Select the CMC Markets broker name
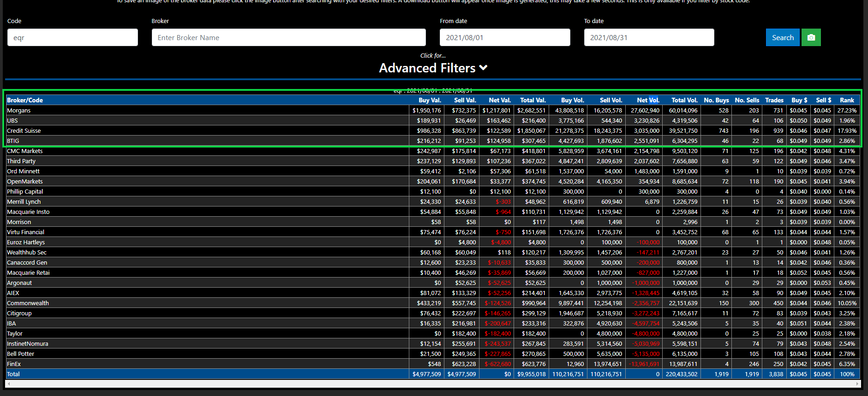This screenshot has height=396, width=868. coord(24,151)
